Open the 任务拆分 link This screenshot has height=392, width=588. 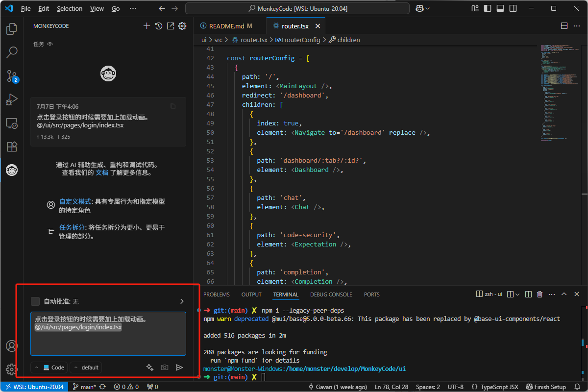72,227
